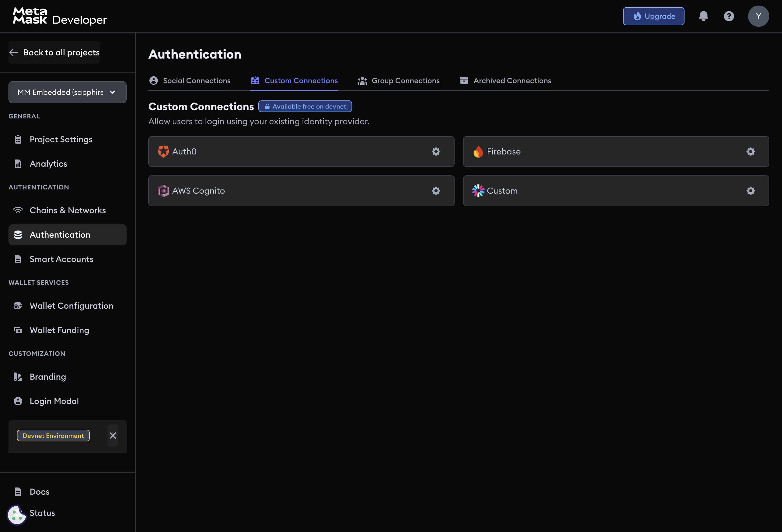Click the Chains & Networks wifi icon

[18, 210]
